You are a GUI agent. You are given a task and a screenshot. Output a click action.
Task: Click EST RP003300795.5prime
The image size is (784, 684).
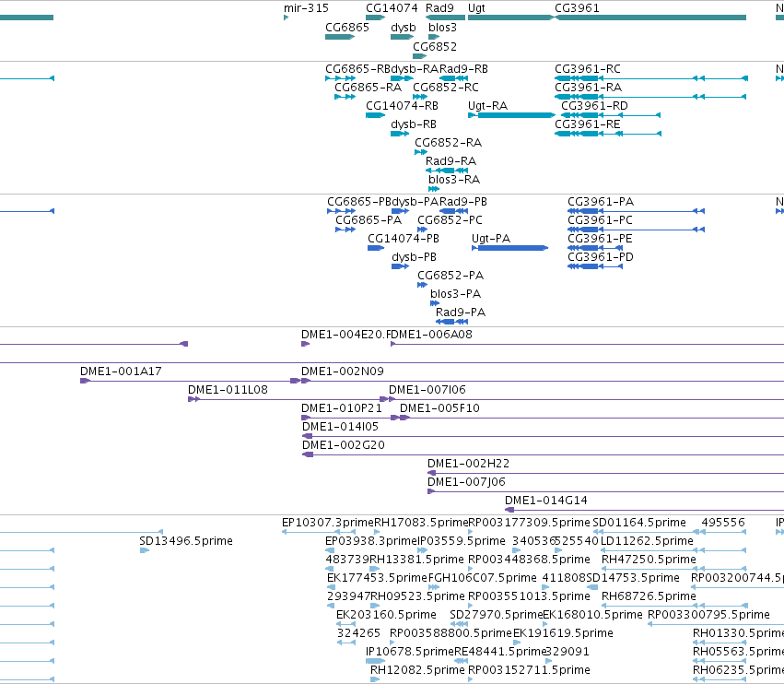click(x=708, y=615)
